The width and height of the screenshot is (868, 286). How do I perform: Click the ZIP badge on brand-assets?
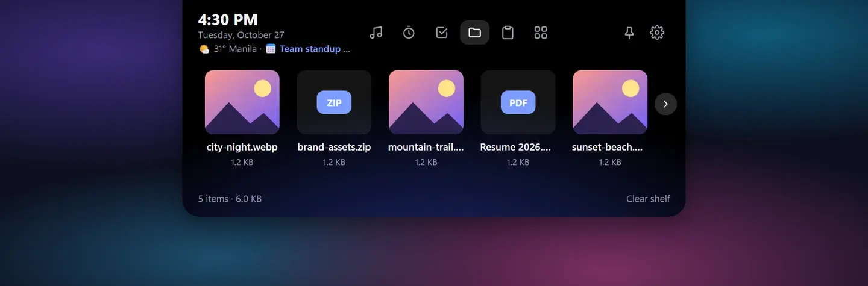[334, 102]
